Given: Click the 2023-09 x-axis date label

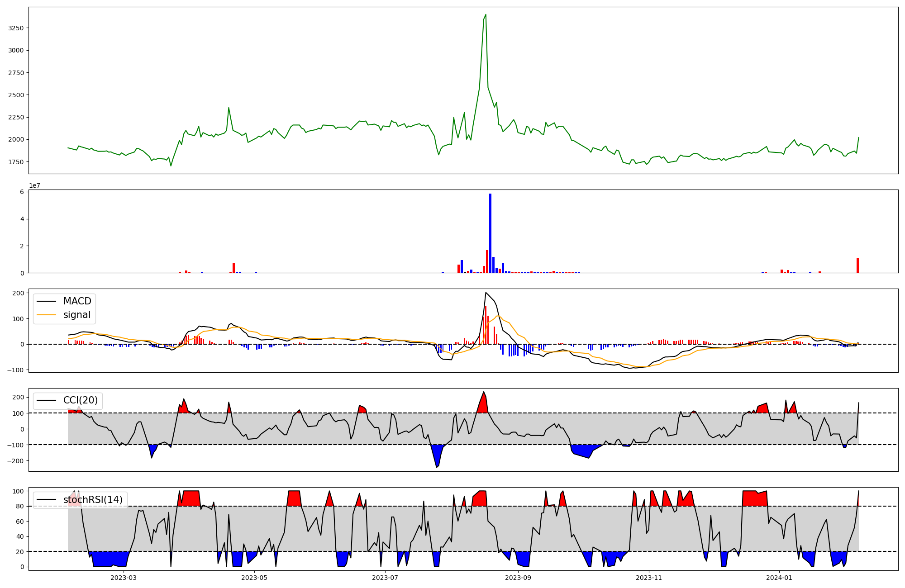Looking at the screenshot, I should pos(518,578).
